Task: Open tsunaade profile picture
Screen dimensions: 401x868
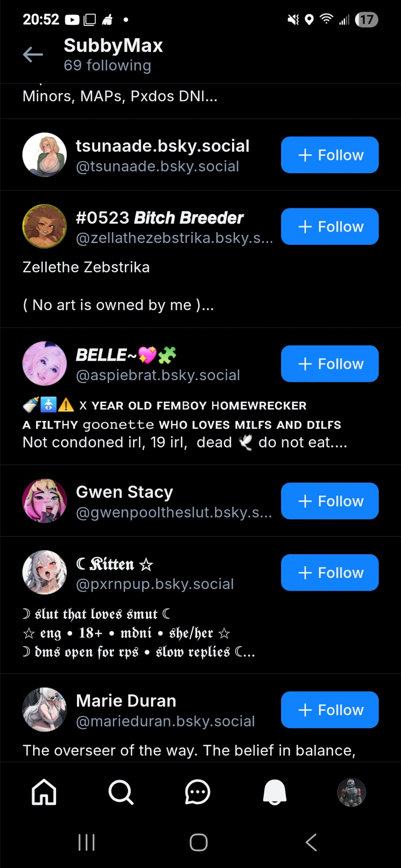Action: click(44, 155)
